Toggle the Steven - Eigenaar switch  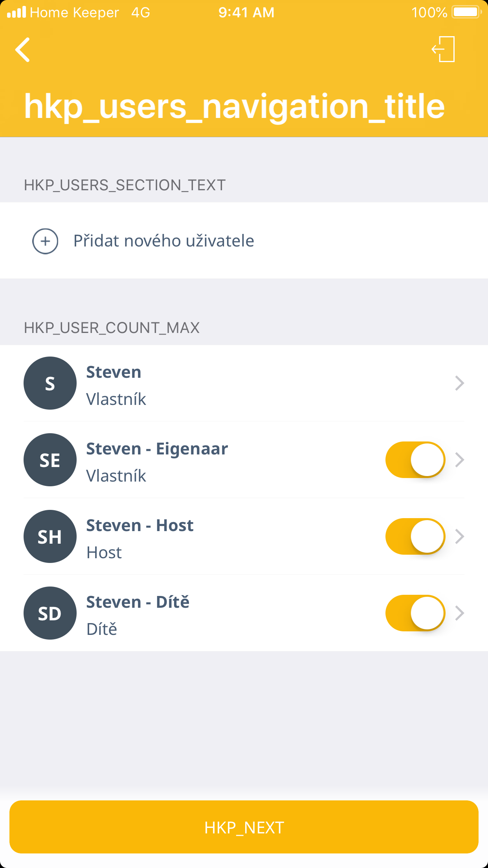415,460
